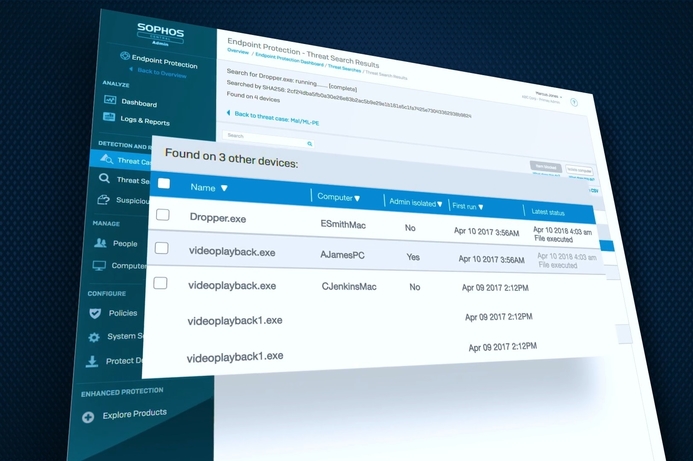Image resolution: width=693 pixels, height=461 pixels.
Task: Sort by the First run column arrow
Action: coord(481,207)
